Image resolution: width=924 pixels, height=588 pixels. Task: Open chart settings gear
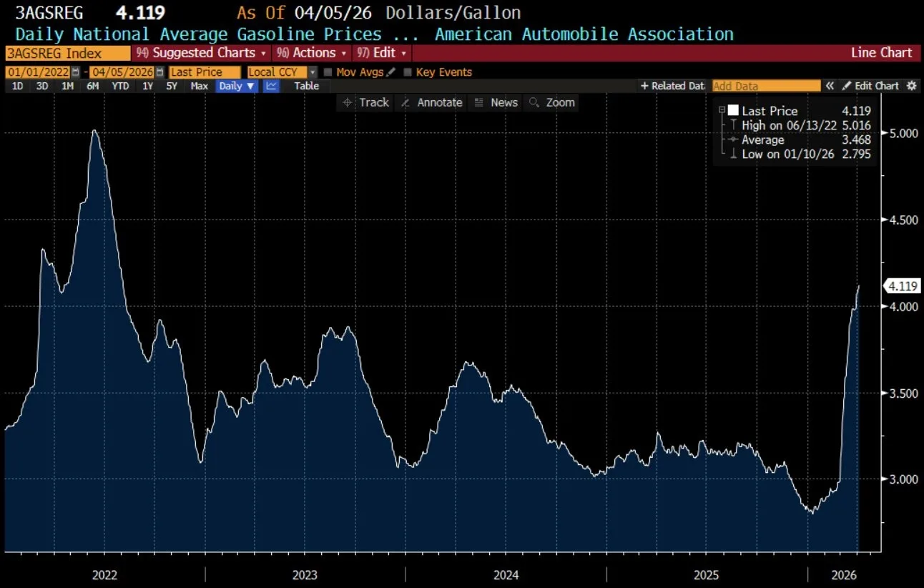pyautogui.click(x=911, y=86)
